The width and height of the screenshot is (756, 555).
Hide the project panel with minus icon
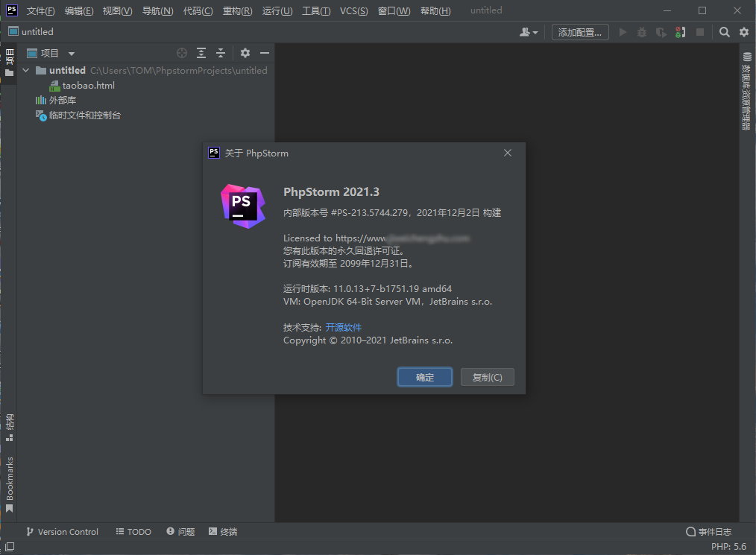point(264,53)
